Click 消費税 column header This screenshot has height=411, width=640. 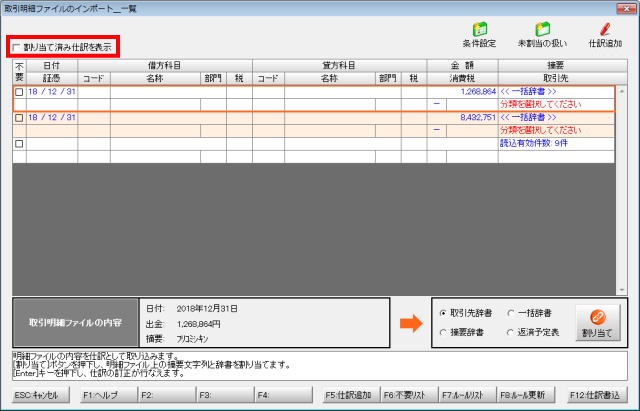(462, 78)
